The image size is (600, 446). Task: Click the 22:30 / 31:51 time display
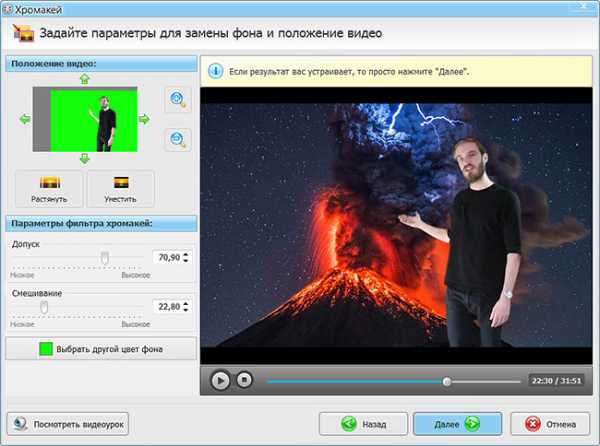pyautogui.click(x=556, y=381)
